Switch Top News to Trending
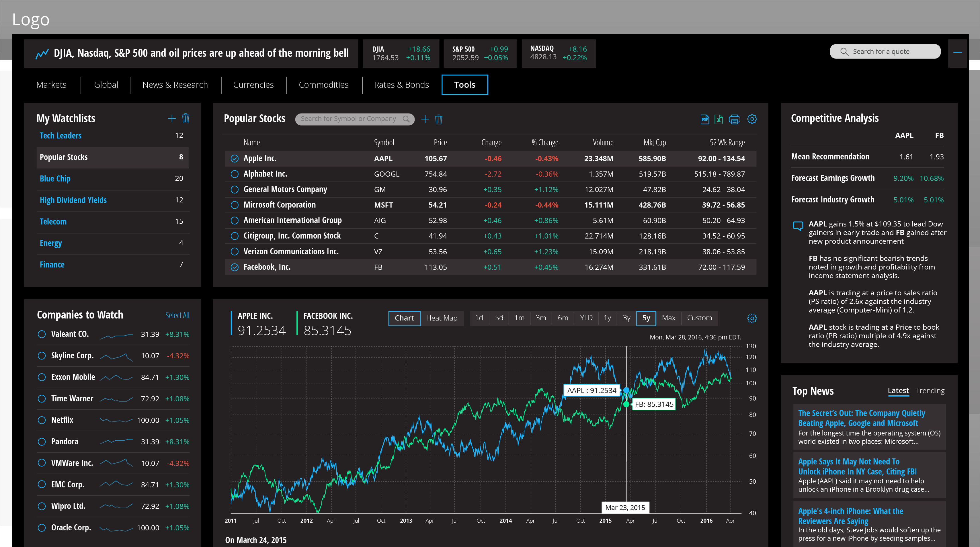The image size is (980, 547). coord(930,391)
